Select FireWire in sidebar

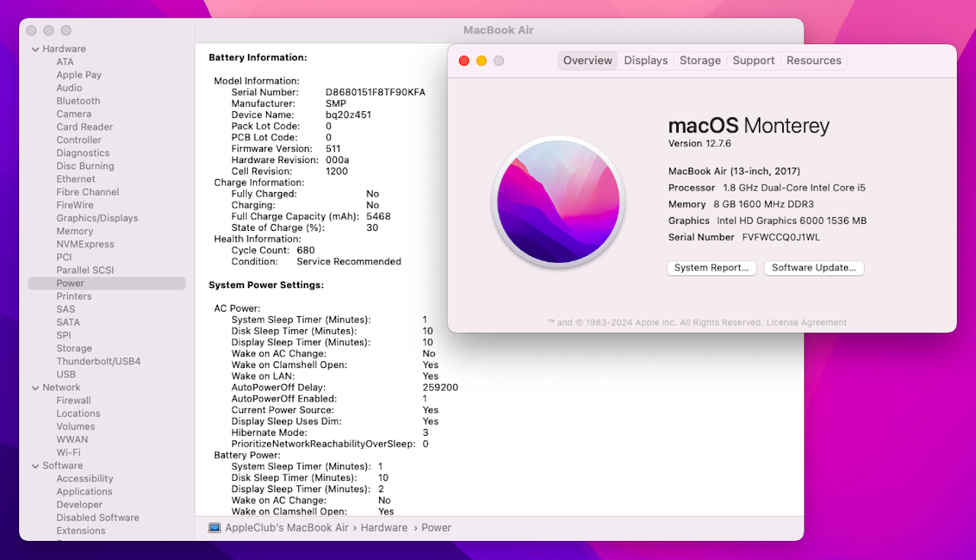click(75, 205)
